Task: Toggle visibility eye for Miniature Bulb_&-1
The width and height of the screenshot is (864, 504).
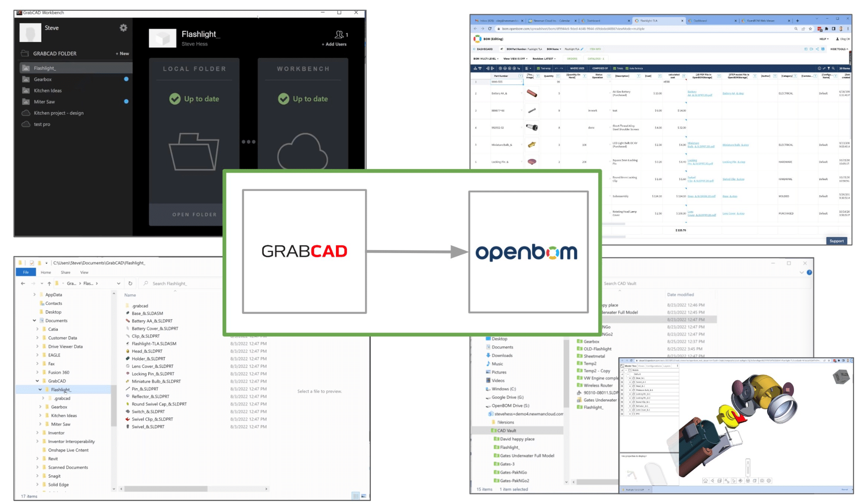Action: pos(622,390)
